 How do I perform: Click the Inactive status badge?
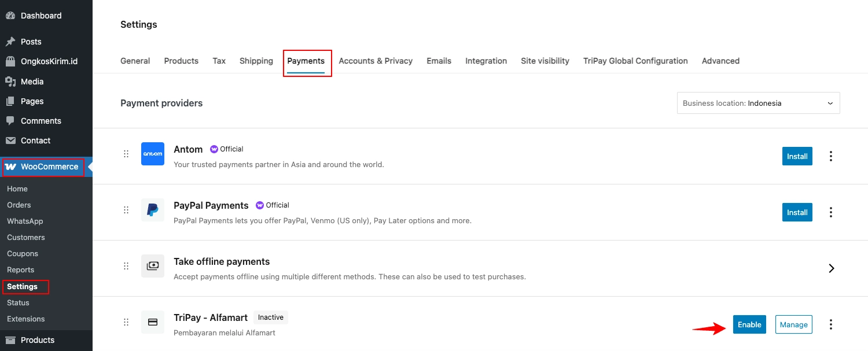(271, 317)
